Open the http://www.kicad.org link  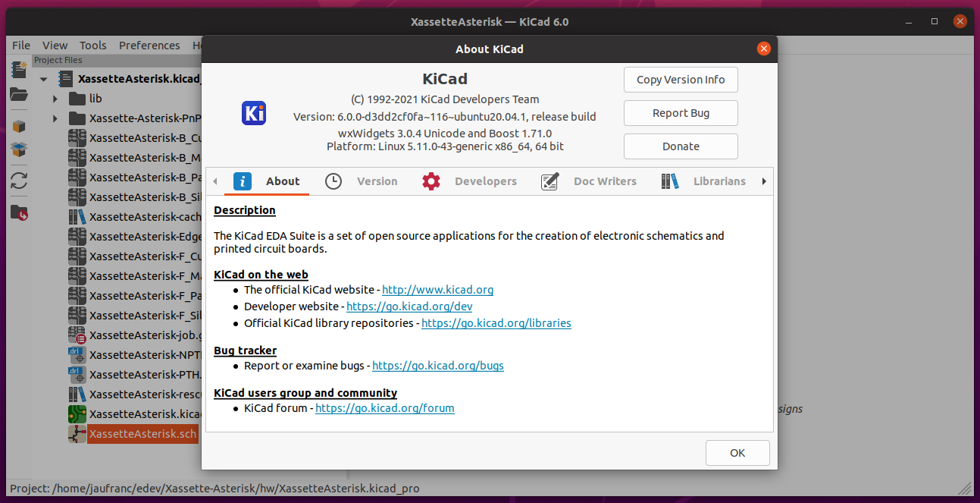(x=438, y=290)
